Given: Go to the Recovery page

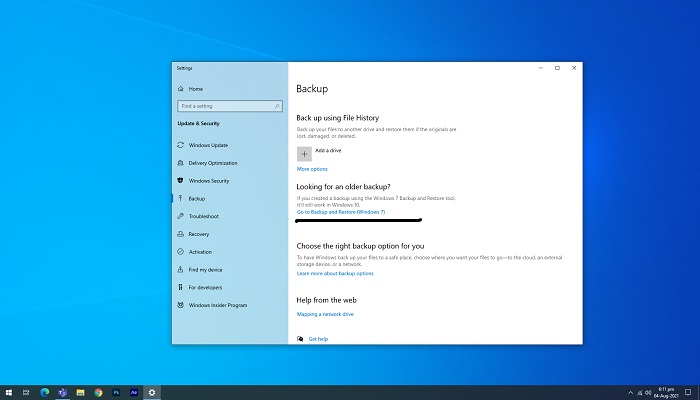Looking at the screenshot, I should tap(193, 234).
